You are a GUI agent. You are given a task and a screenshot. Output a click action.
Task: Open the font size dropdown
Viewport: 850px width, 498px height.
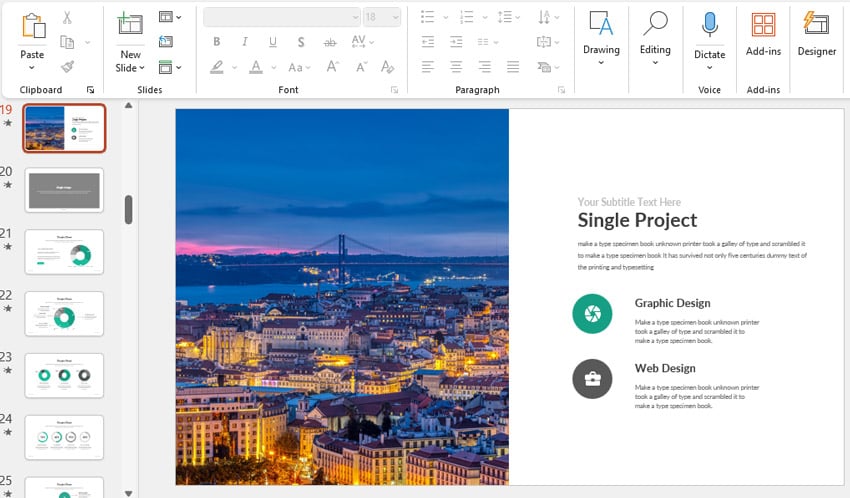tap(397, 17)
